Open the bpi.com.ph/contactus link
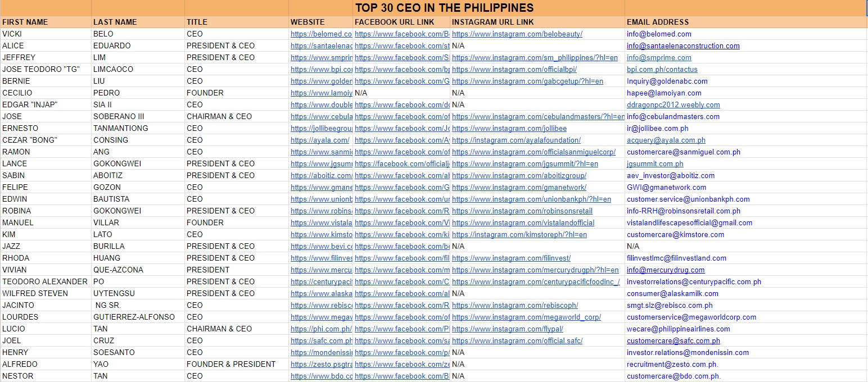Viewport: 868px width, 382px height. pos(662,70)
